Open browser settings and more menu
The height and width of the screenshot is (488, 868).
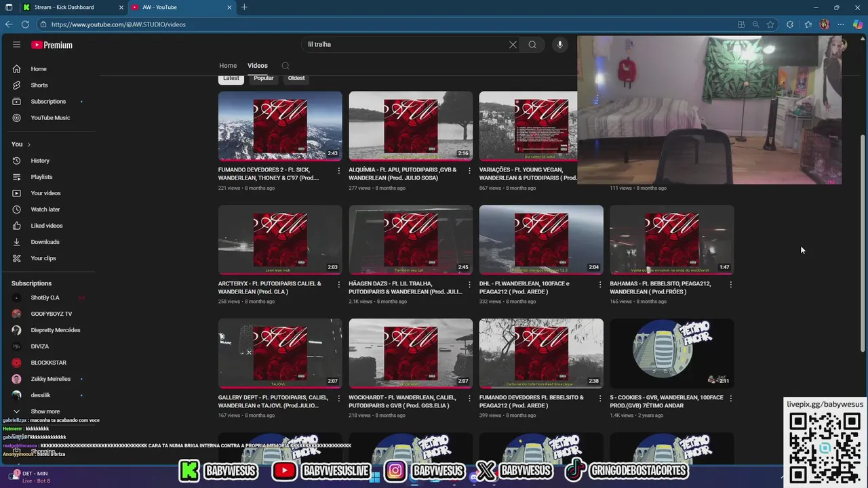841,24
